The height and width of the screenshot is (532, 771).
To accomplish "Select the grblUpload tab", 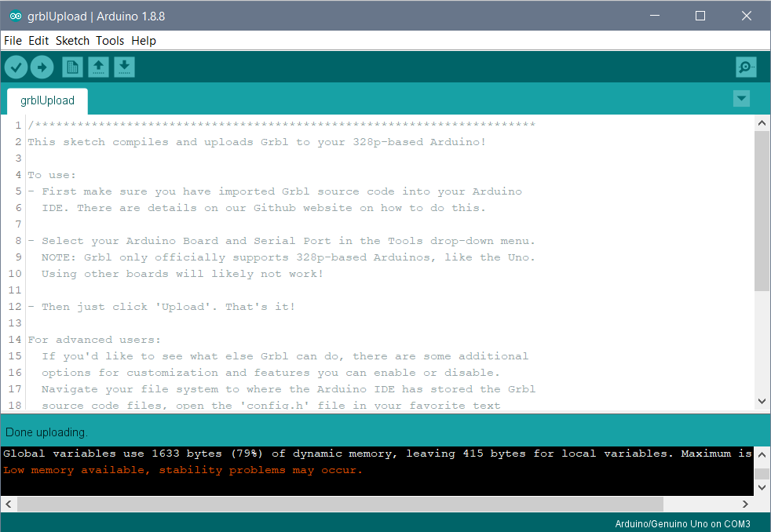I will click(x=47, y=100).
